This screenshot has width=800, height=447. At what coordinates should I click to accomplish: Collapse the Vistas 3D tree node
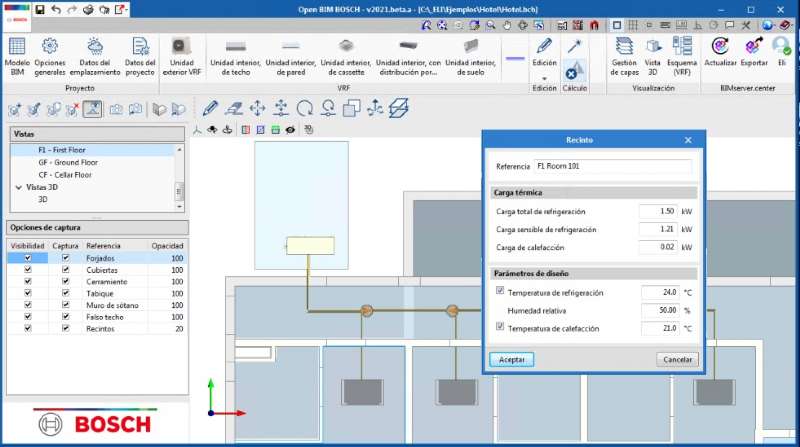point(19,187)
